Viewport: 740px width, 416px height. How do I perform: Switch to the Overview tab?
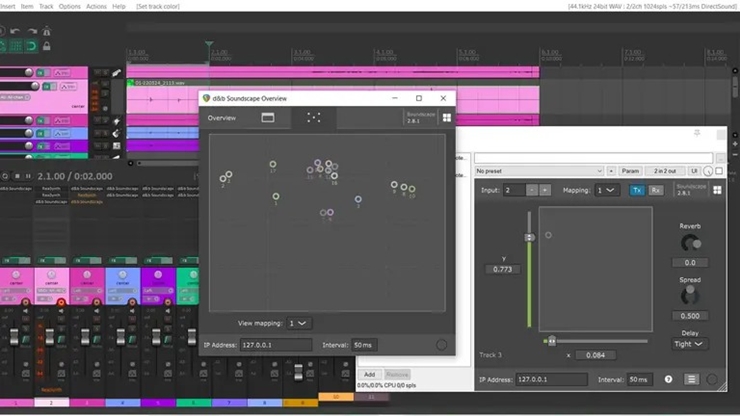(x=222, y=118)
